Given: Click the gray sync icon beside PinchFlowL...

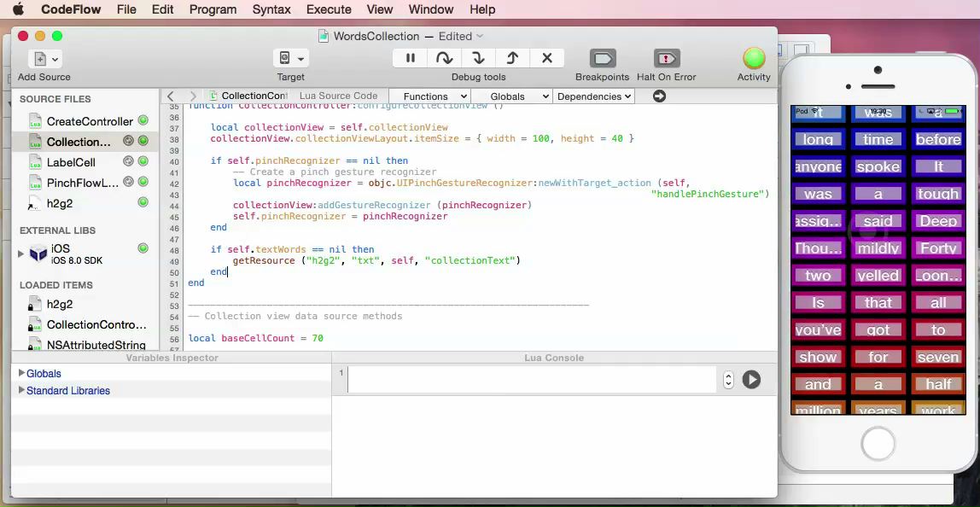Looking at the screenshot, I should [x=128, y=182].
